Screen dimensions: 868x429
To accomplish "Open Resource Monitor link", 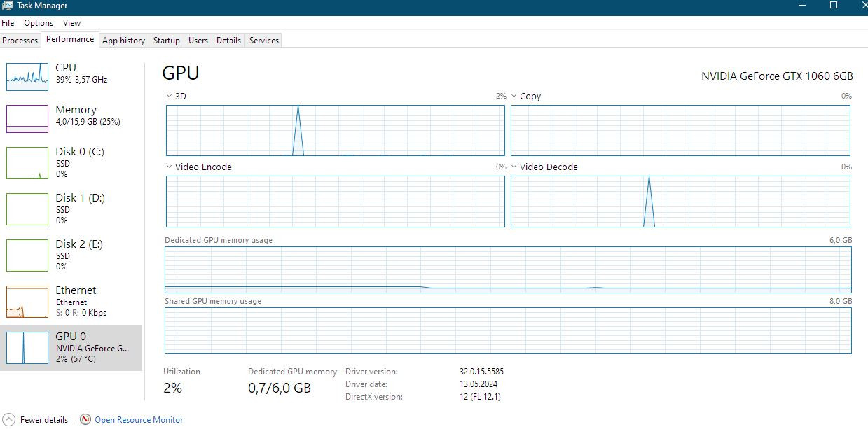I will (139, 420).
